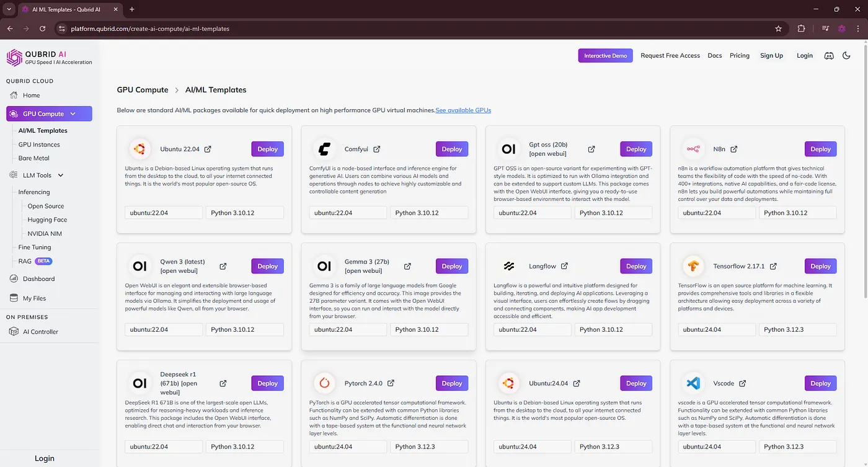
Task: Open the Comfyui external link icon
Action: 376,149
